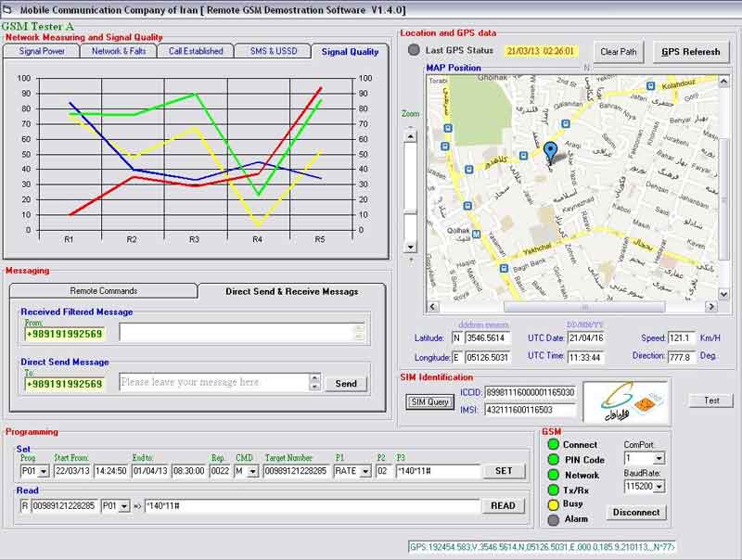Switch to Remote Commands tab

coord(103,291)
